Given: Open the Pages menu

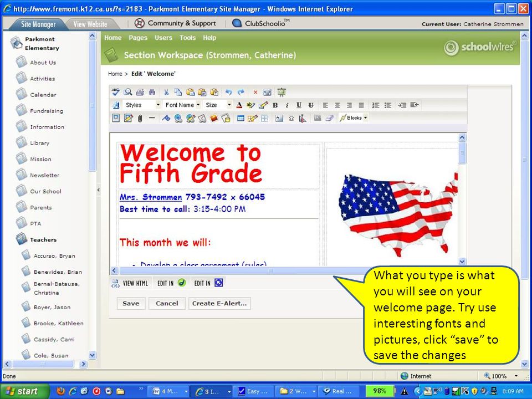Looking at the screenshot, I should [138, 38].
